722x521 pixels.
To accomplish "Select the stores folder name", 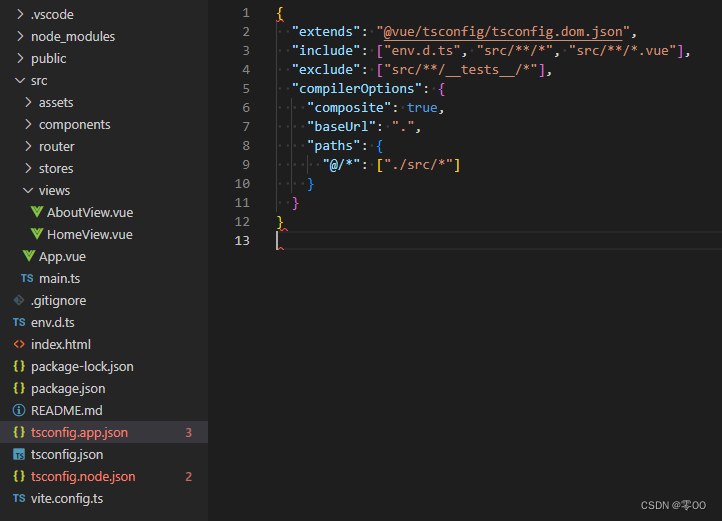I will click(x=56, y=169).
